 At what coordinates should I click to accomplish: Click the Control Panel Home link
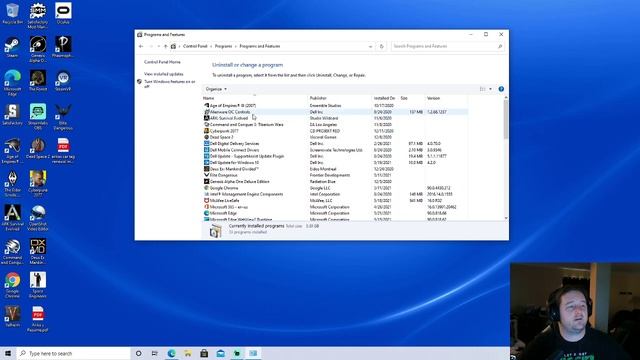pos(162,62)
